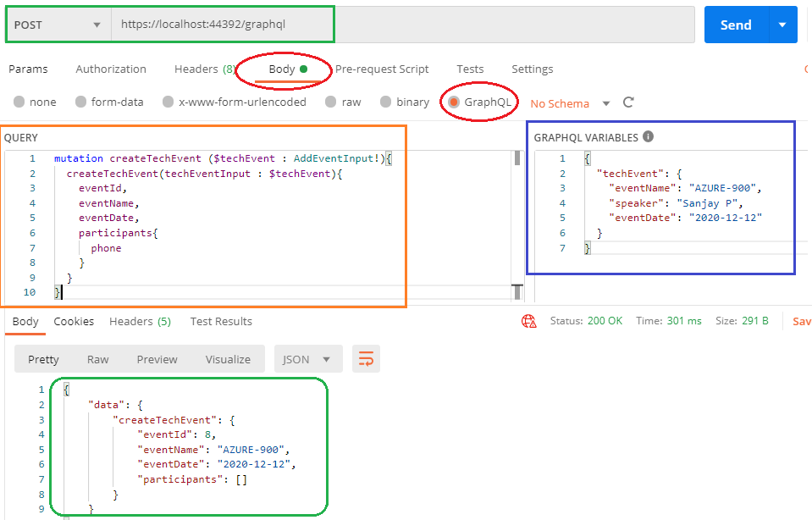Expand the Send button arrow dropdown

click(x=782, y=25)
